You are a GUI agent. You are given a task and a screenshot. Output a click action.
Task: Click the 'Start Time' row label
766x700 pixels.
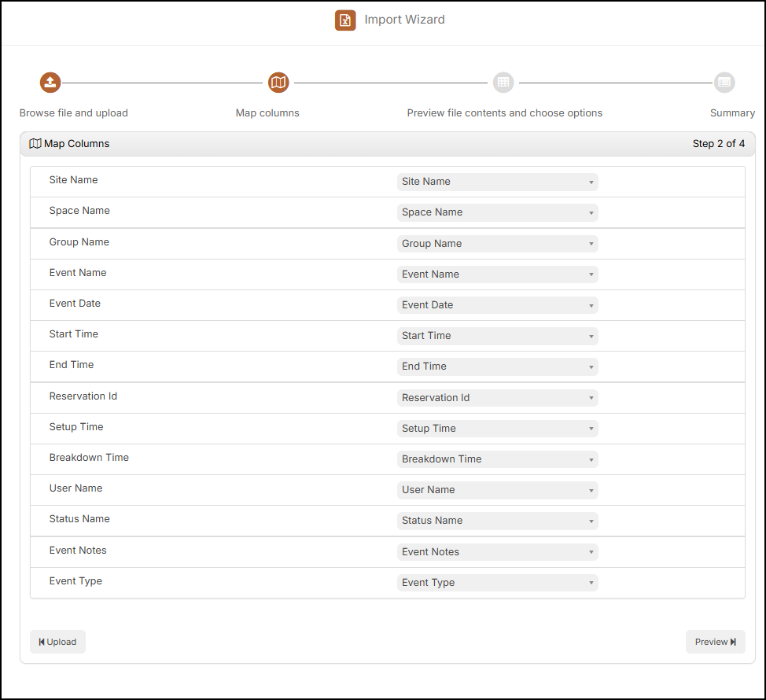[74, 334]
